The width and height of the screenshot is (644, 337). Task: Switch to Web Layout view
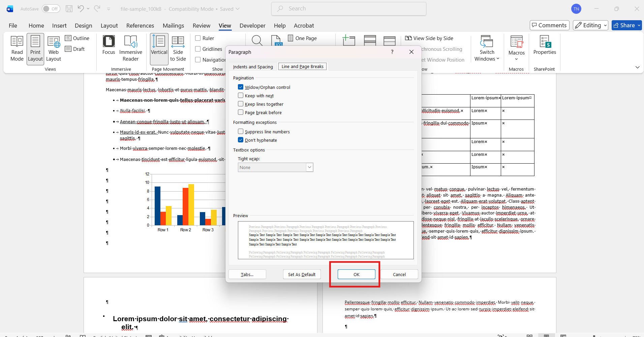pyautogui.click(x=54, y=49)
